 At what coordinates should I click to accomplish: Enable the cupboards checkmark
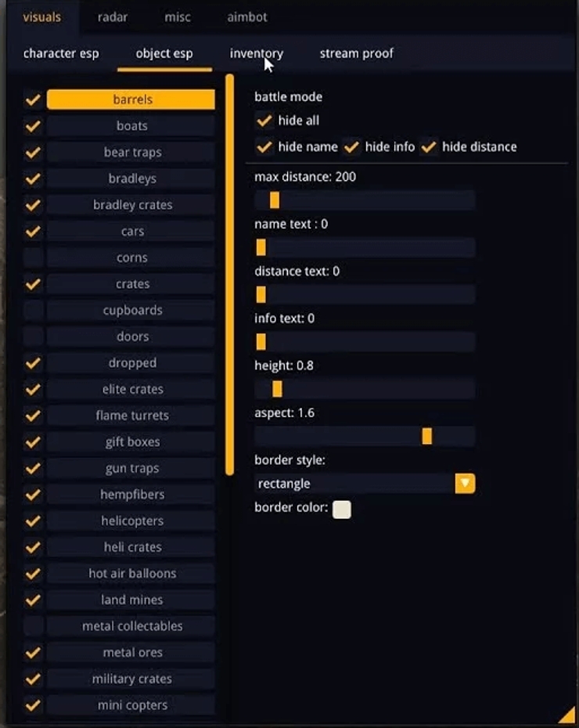tap(32, 310)
